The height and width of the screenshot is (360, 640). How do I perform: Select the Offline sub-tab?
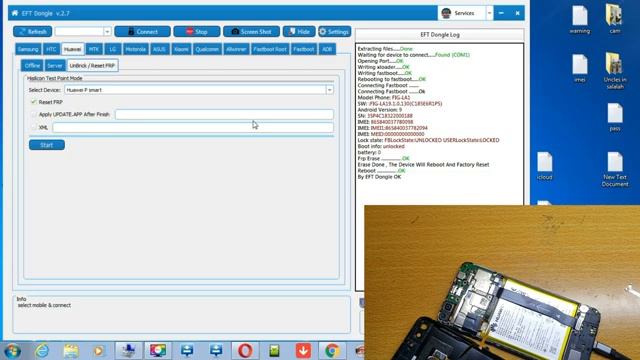(32, 65)
